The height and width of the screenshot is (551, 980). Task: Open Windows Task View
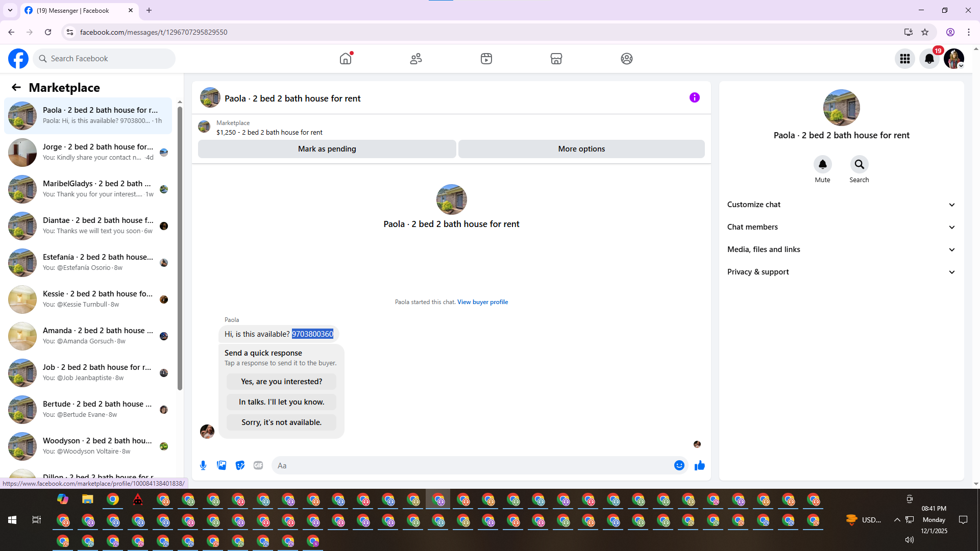(x=37, y=520)
